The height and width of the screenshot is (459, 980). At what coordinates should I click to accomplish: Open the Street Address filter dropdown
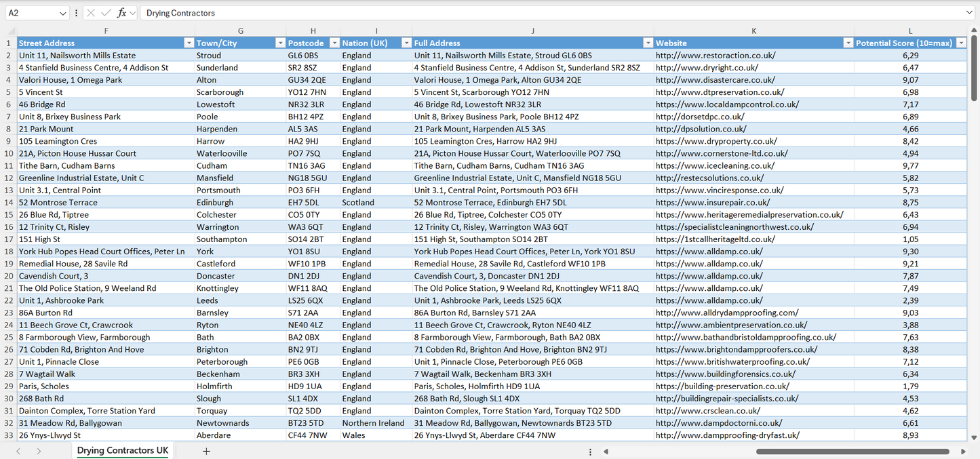tap(189, 42)
